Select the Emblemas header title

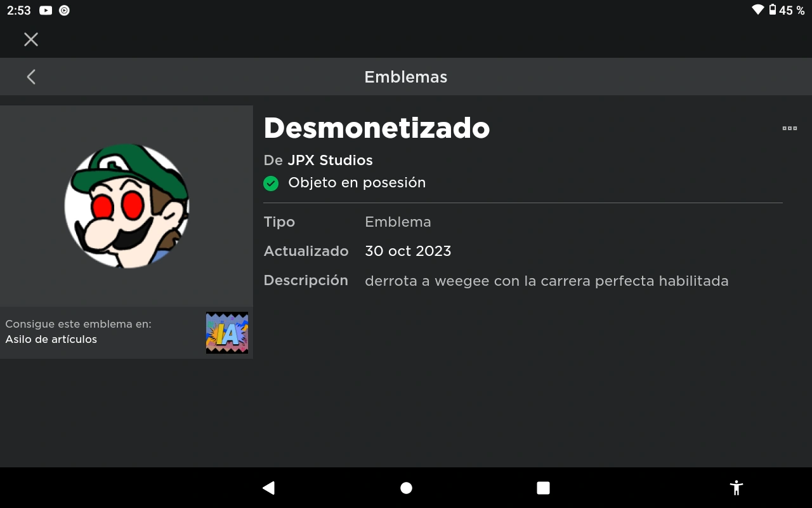tap(405, 77)
